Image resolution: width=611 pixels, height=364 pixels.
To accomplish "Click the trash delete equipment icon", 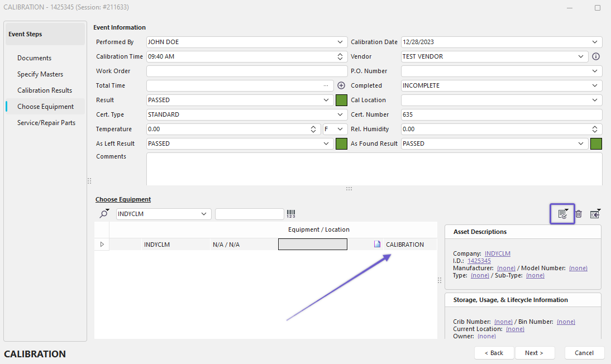I will [579, 214].
